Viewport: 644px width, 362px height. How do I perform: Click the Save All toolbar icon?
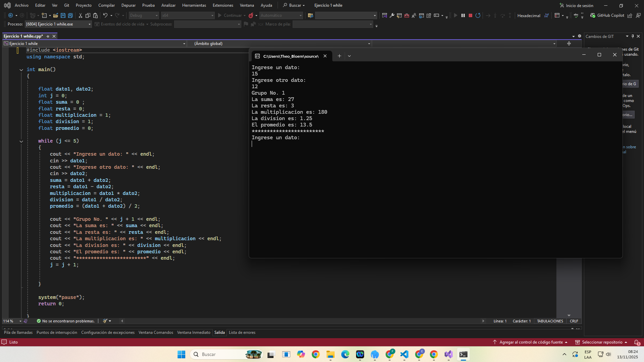point(70,15)
